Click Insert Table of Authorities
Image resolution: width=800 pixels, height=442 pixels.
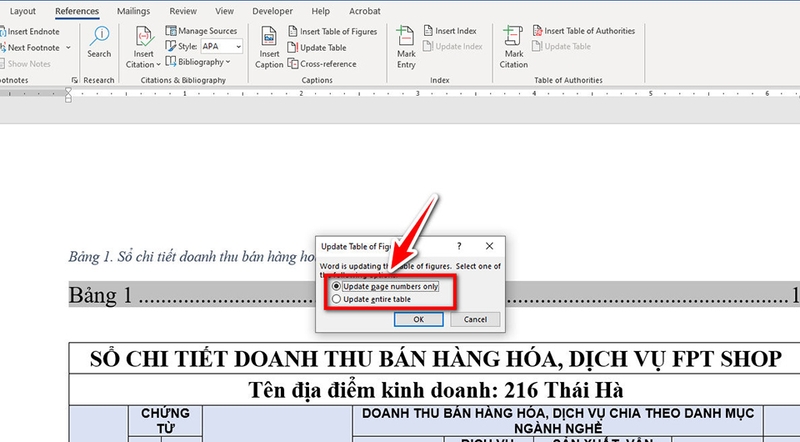[x=584, y=31]
